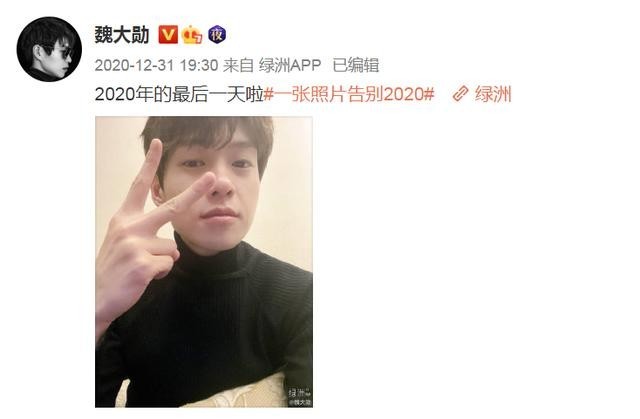Click the @魏大勋 watermark text in the photo
The width and height of the screenshot is (640, 419).
300,402
